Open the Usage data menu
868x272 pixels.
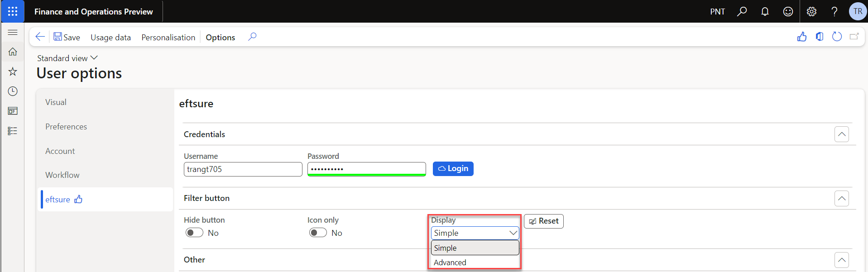coord(110,37)
